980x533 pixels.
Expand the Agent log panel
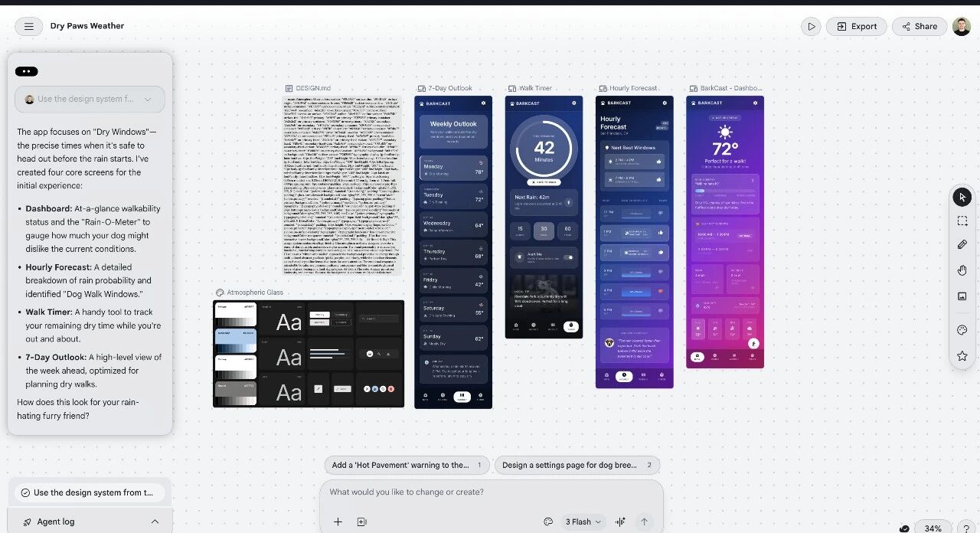point(90,522)
